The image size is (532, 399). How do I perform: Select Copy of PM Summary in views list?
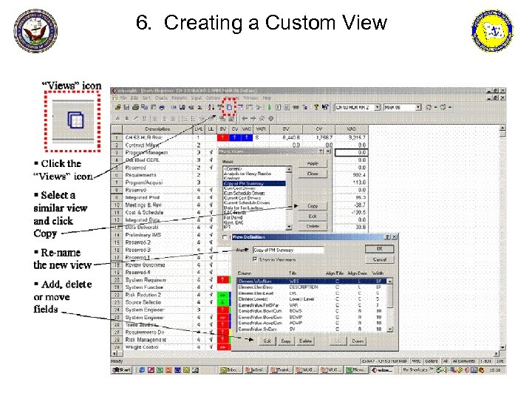(254, 183)
